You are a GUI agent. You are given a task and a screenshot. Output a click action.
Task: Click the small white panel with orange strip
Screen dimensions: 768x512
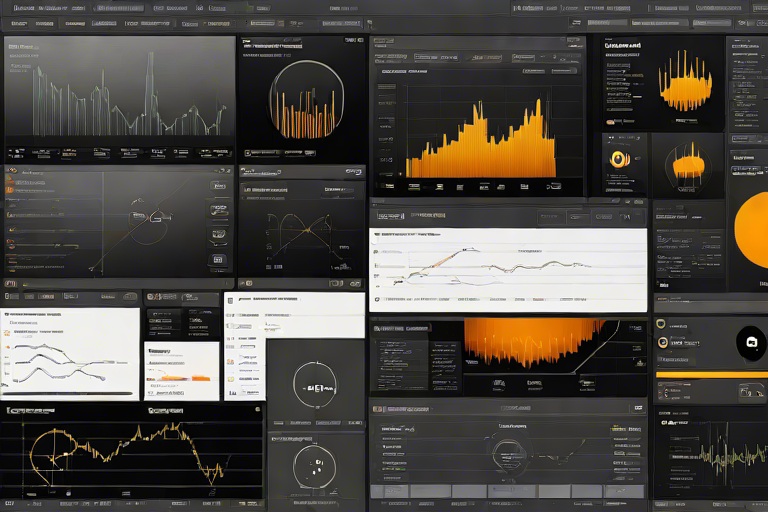coord(182,371)
